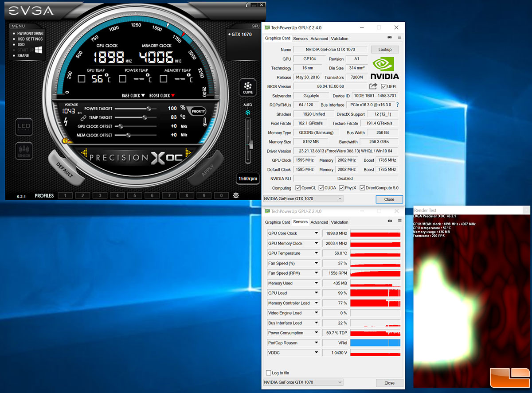Enable Log to file checkbox
Viewport: 532px width, 393px height.
(268, 373)
